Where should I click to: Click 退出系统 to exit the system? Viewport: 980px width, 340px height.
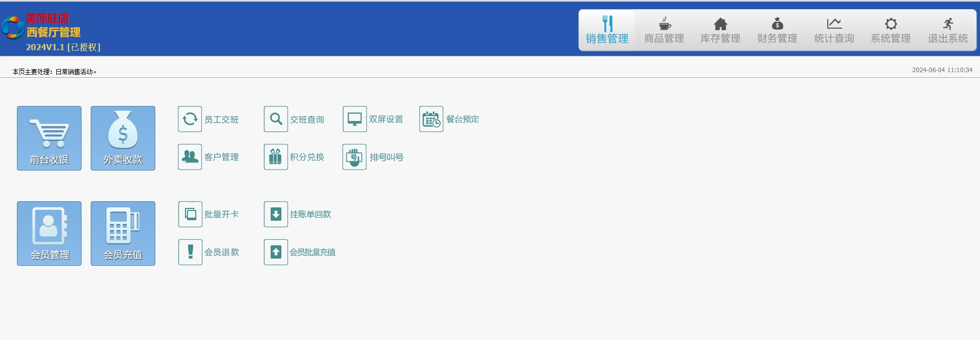pos(948,31)
